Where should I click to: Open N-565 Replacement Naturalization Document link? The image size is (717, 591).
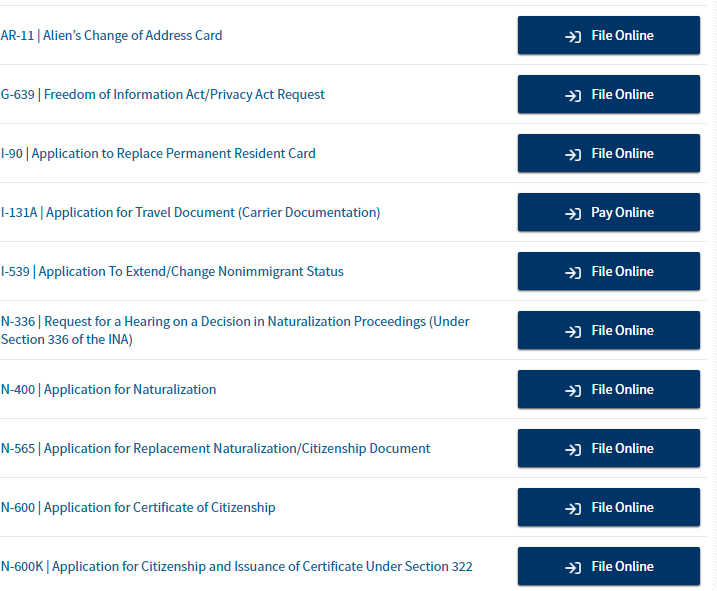[215, 449]
